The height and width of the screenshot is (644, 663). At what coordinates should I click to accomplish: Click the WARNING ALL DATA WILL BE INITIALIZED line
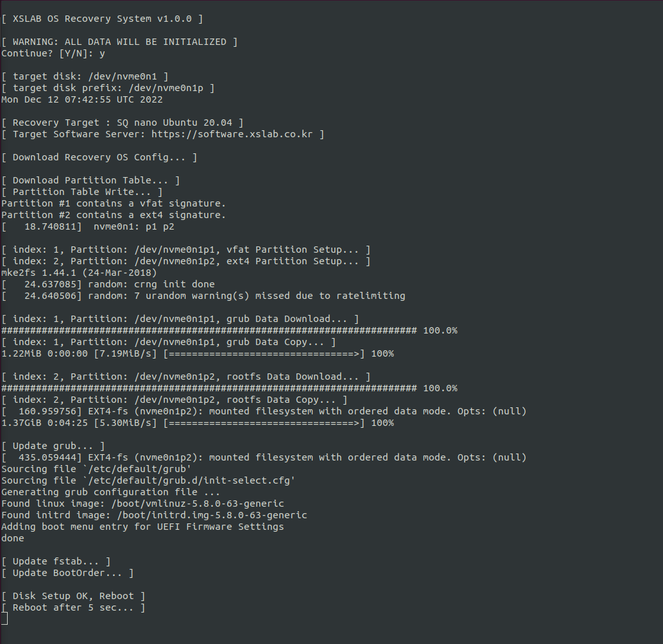click(x=119, y=42)
